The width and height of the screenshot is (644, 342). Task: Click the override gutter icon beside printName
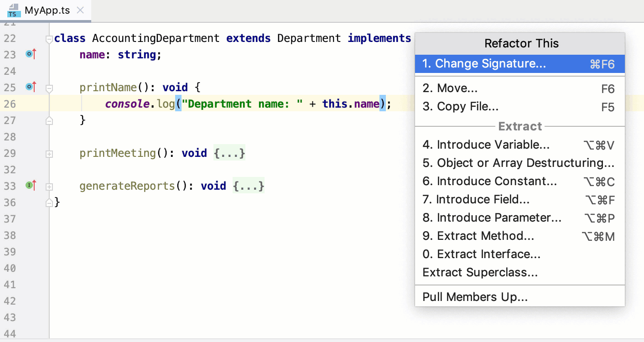[31, 86]
